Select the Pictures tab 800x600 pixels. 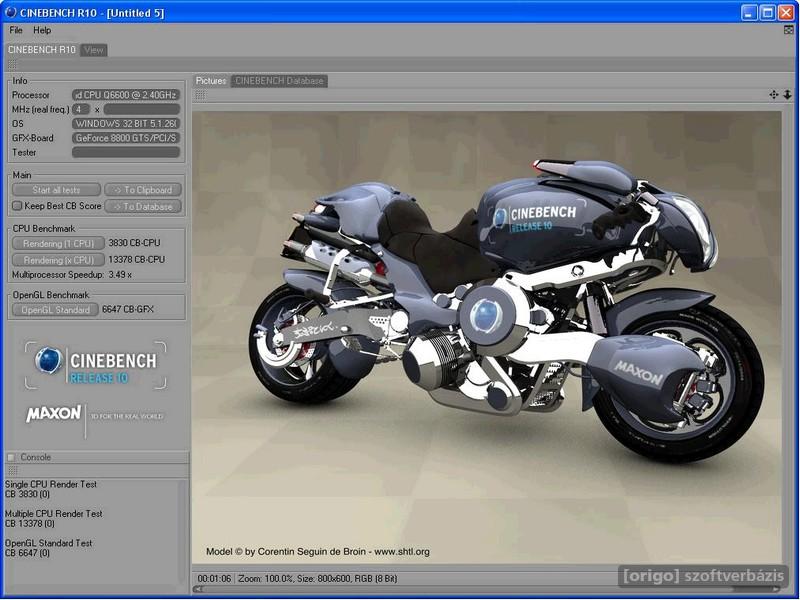pos(211,81)
